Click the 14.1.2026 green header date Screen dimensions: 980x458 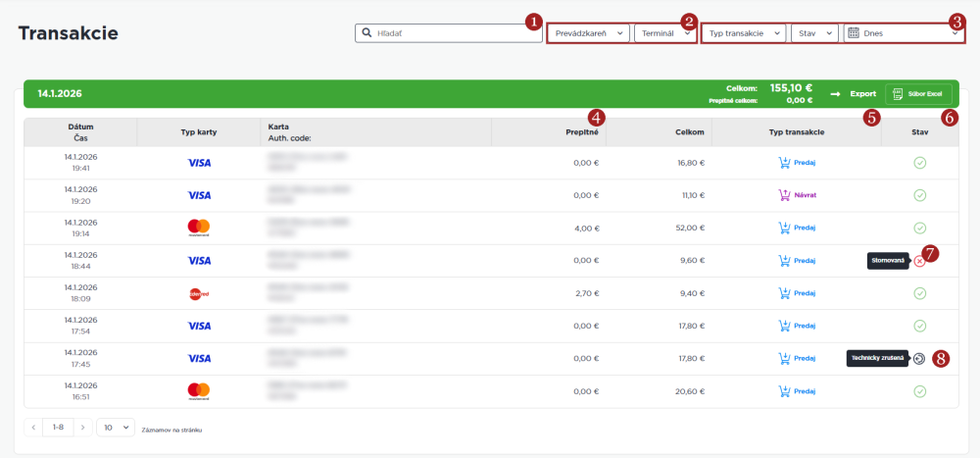tap(60, 94)
